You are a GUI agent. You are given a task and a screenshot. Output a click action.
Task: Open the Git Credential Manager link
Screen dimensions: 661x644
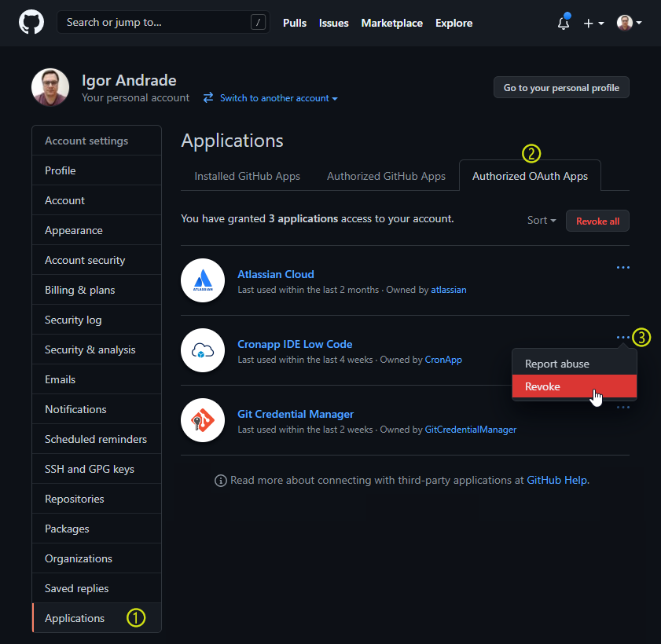(x=296, y=414)
